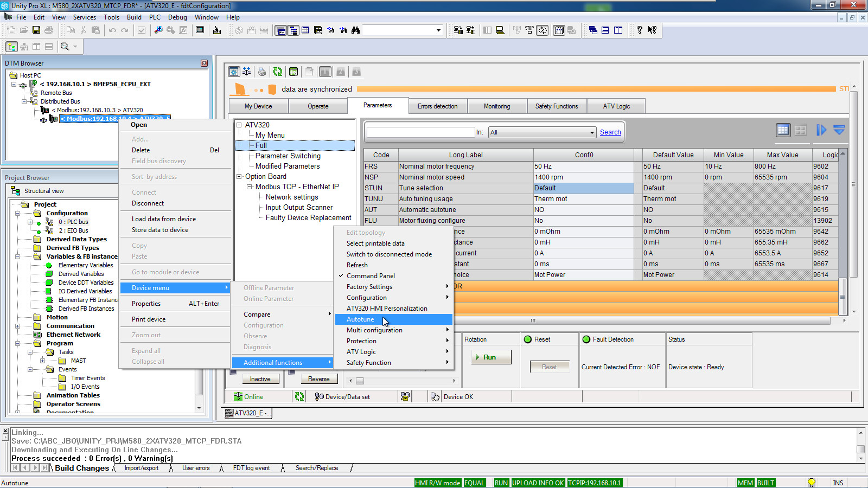Open the FDT log event tab
Screen dimensions: 868x488
click(251, 468)
